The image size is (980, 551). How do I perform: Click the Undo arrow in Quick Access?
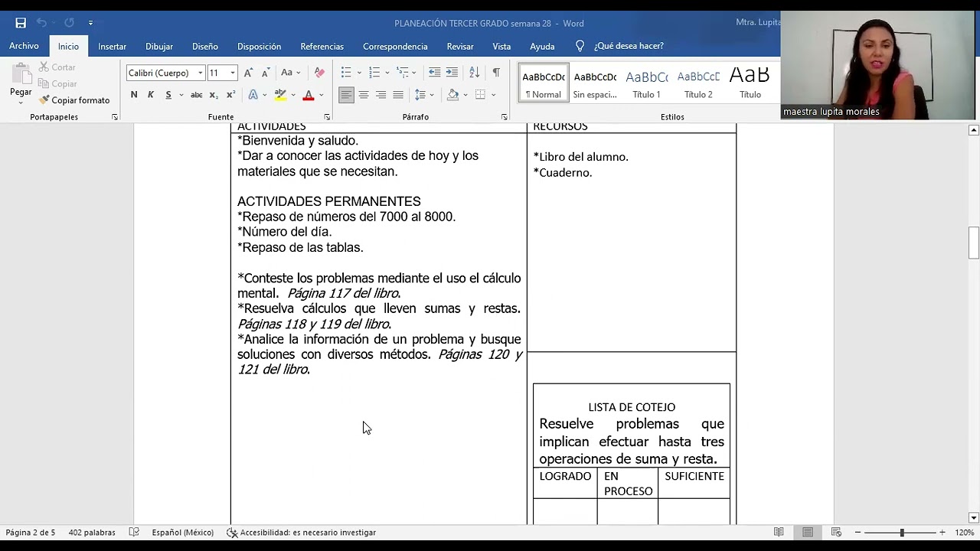42,23
